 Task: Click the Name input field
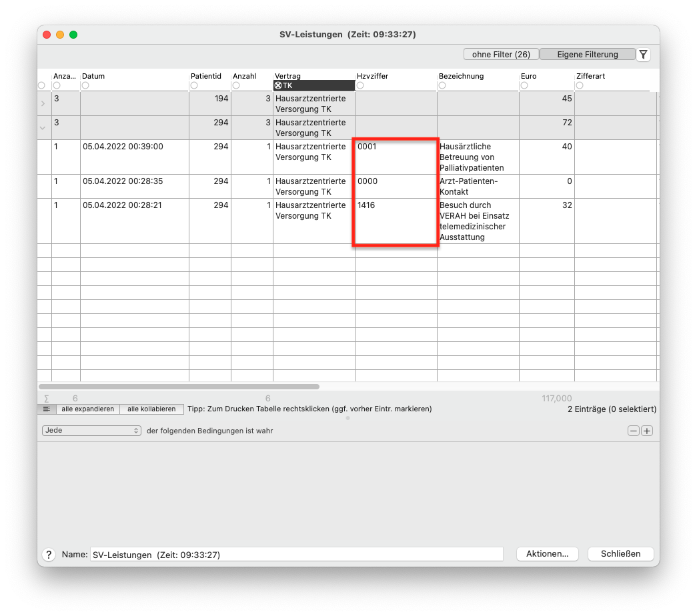coord(297,554)
